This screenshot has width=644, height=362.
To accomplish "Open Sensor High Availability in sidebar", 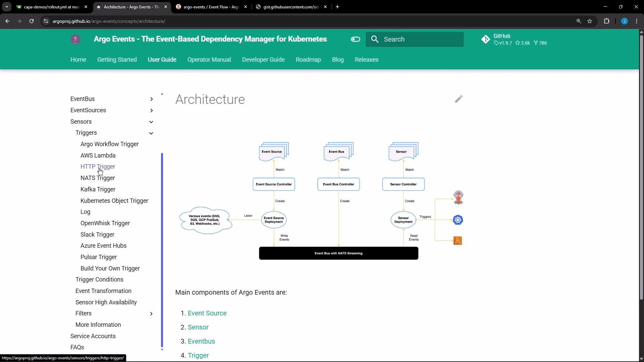I will coord(106,302).
